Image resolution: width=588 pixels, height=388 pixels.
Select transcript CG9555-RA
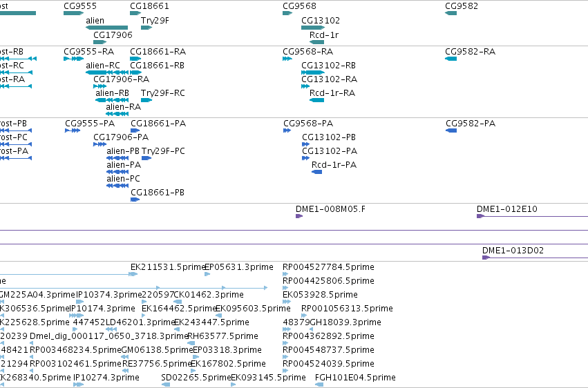[x=89, y=51]
